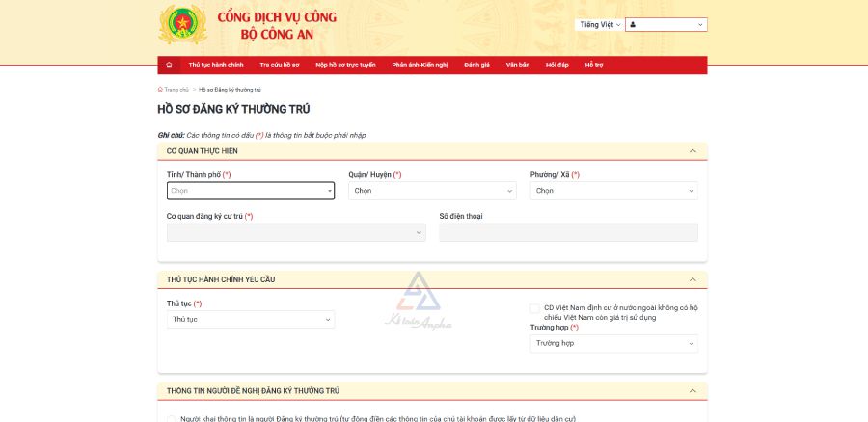
Task: Collapse the Cơ quan thực hiện section
Action: point(692,151)
